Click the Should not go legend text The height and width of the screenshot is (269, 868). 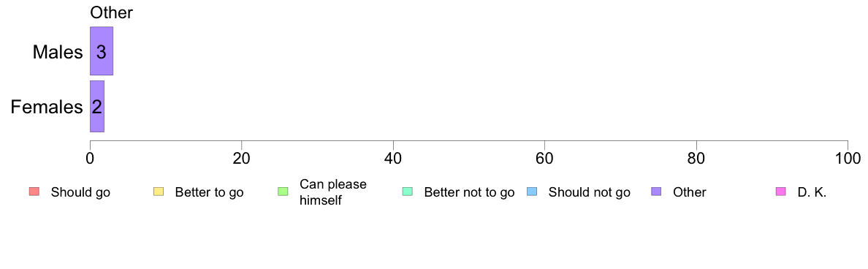click(590, 193)
